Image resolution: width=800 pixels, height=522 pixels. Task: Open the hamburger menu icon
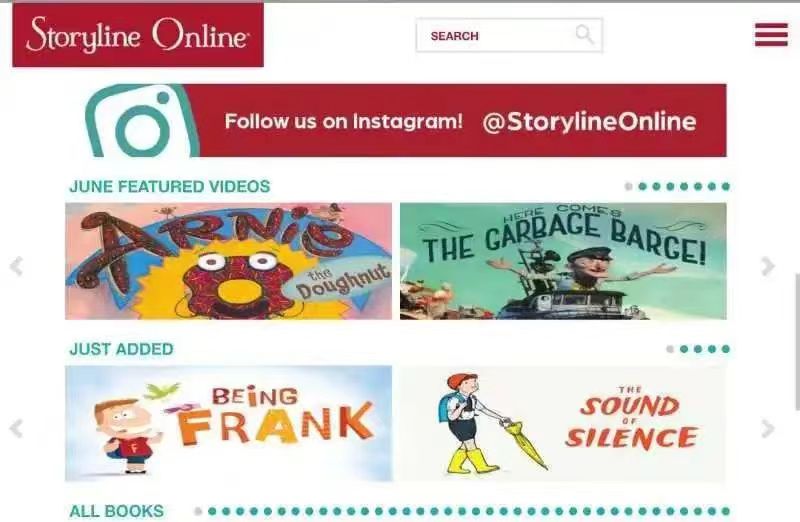coord(771,35)
